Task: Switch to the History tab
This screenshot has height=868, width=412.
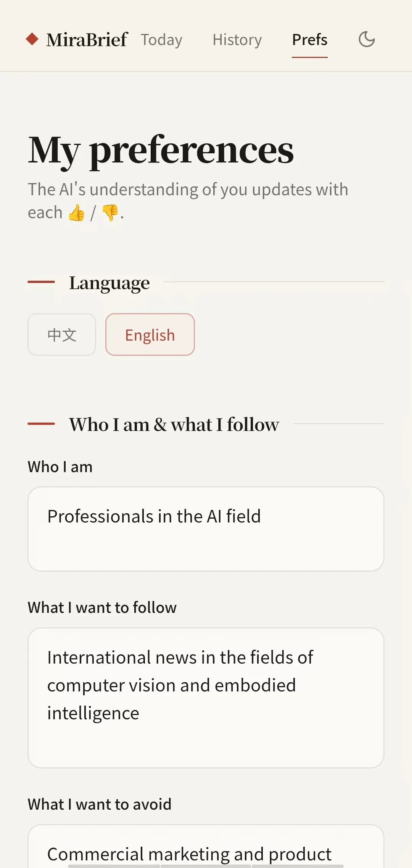Action: [237, 40]
